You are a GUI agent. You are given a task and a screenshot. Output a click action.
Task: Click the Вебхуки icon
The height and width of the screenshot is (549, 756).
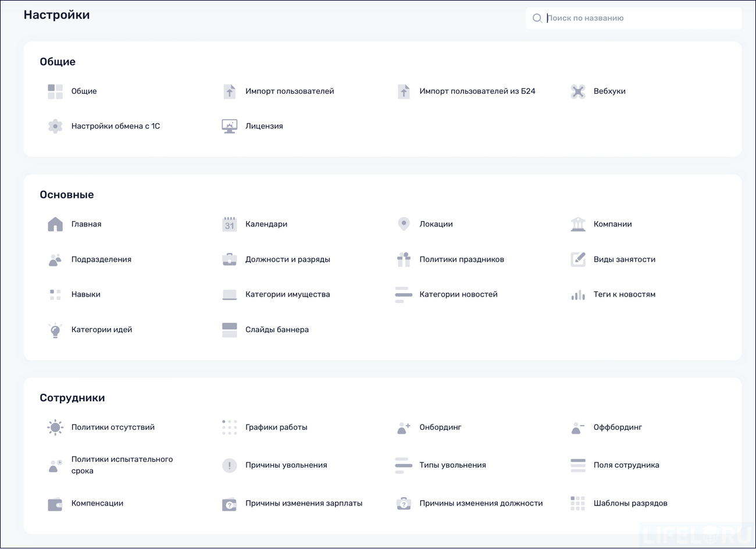(x=578, y=91)
